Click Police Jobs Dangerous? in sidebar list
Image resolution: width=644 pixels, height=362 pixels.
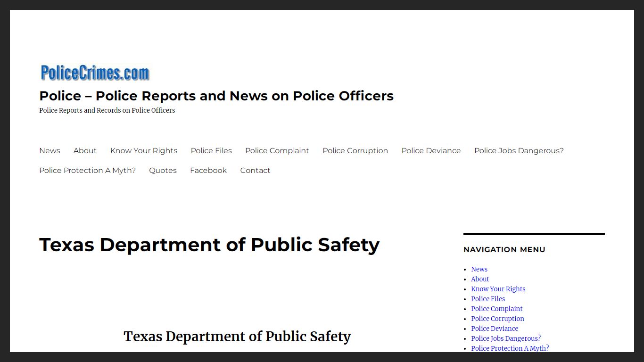click(506, 338)
